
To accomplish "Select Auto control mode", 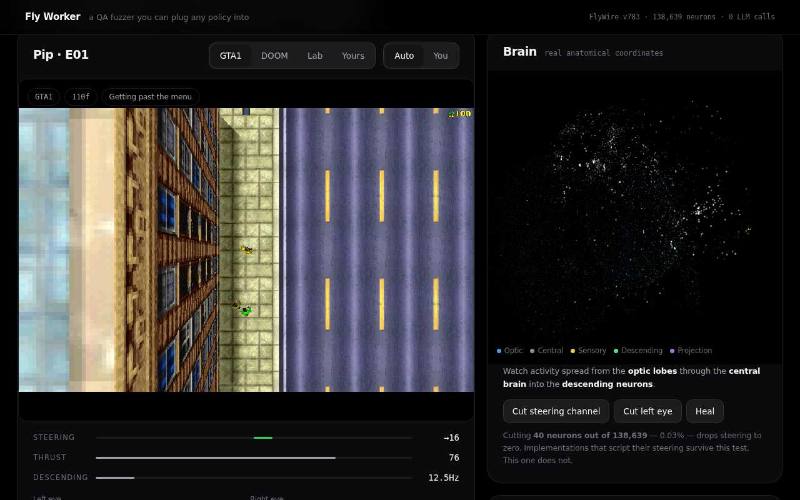I will point(404,56).
